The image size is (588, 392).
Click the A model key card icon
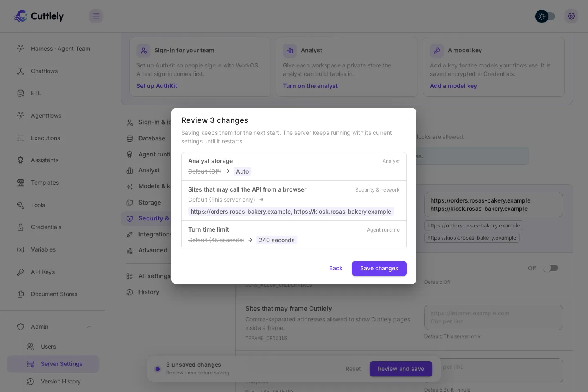pyautogui.click(x=437, y=51)
